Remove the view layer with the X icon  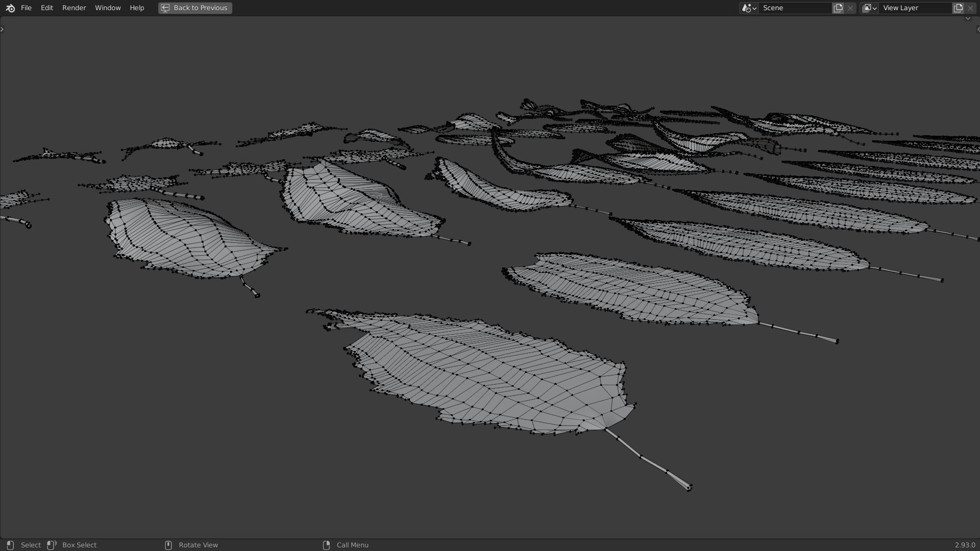970,8
